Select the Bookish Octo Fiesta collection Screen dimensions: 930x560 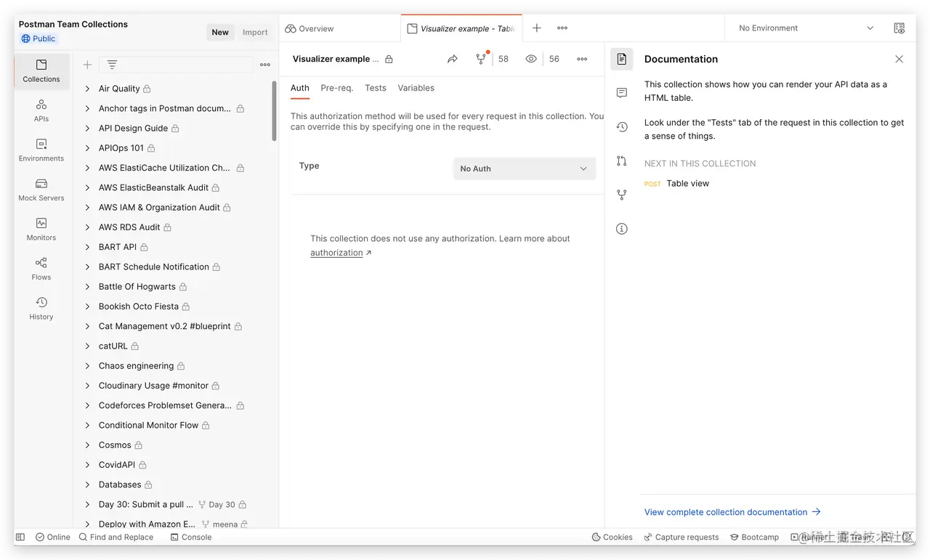pos(176,307)
